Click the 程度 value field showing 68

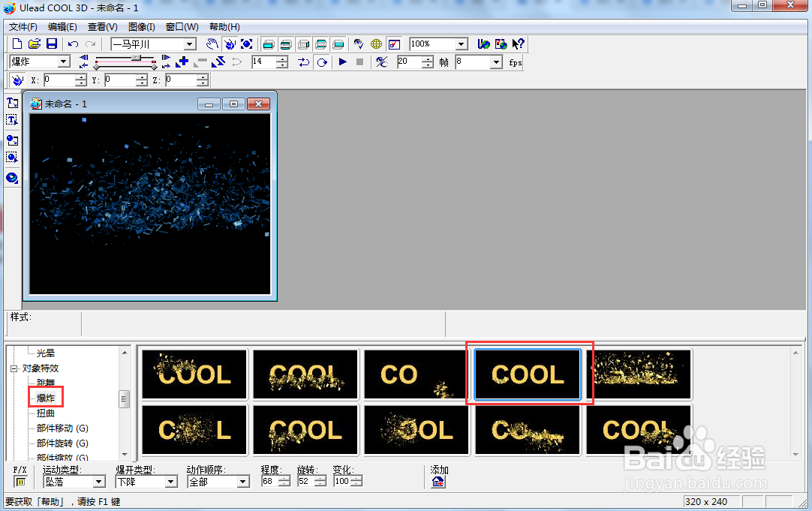point(270,482)
